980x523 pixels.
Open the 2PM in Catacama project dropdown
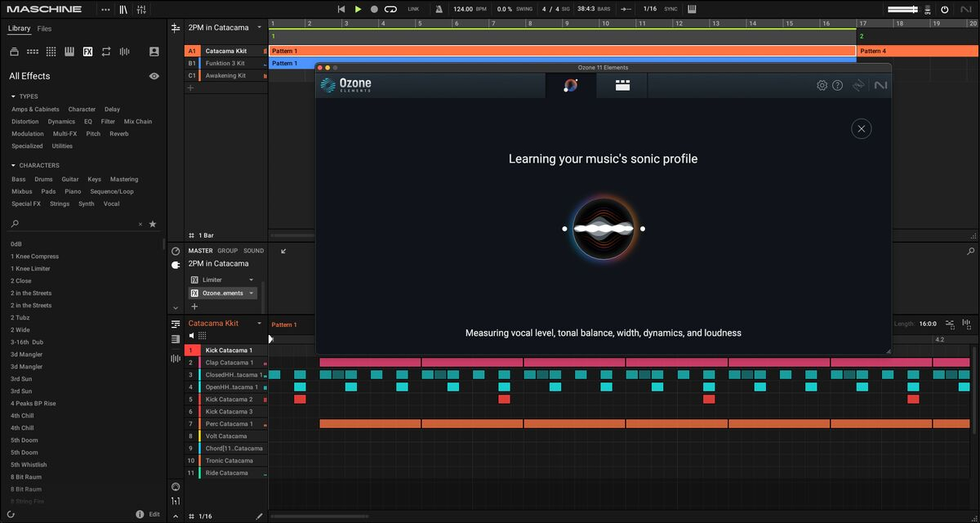(x=259, y=27)
